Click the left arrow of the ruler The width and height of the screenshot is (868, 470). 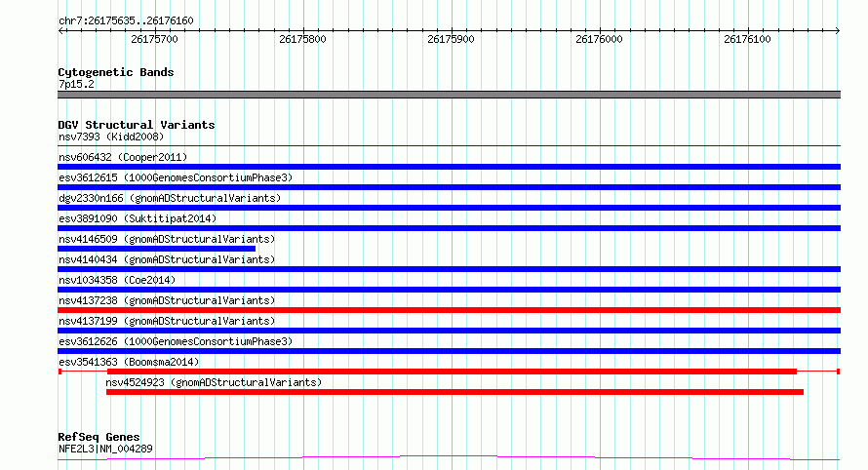[60, 31]
